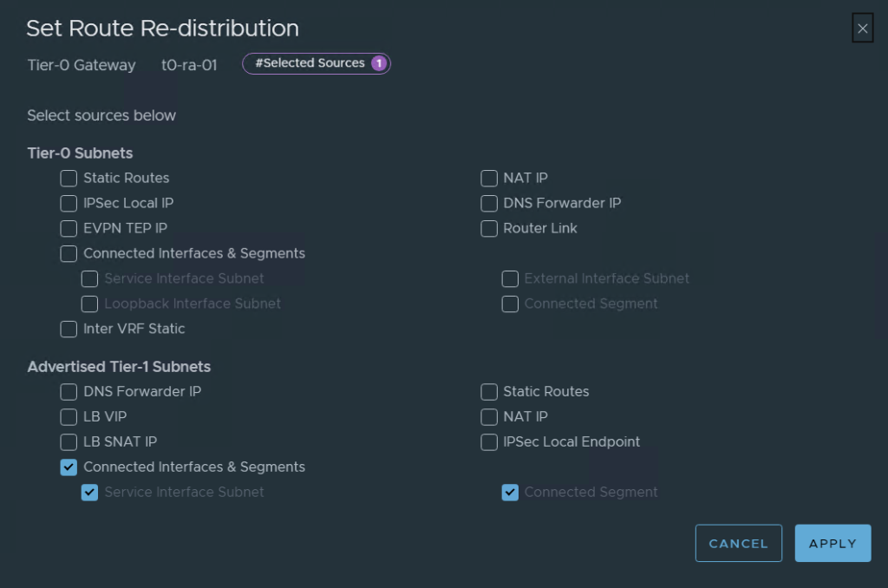Uncheck Connected Segment under Advertised Tier-1
The image size is (888, 588).
[510, 492]
